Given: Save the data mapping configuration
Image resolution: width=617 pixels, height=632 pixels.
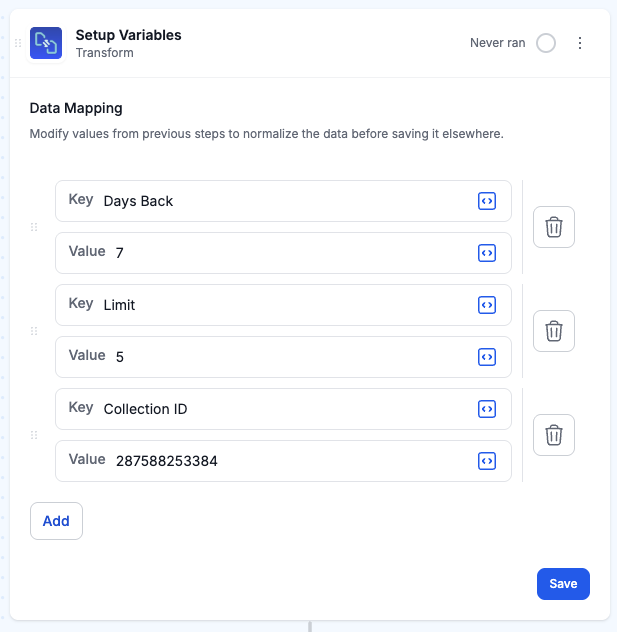Looking at the screenshot, I should coord(563,584).
